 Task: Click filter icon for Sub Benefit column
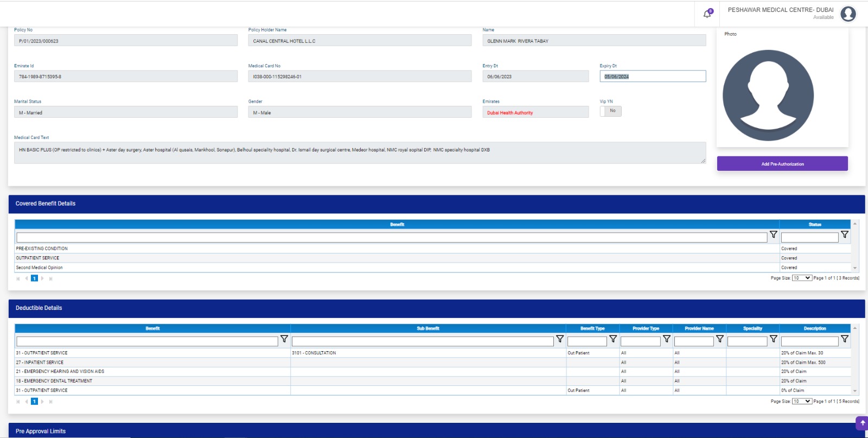560,339
